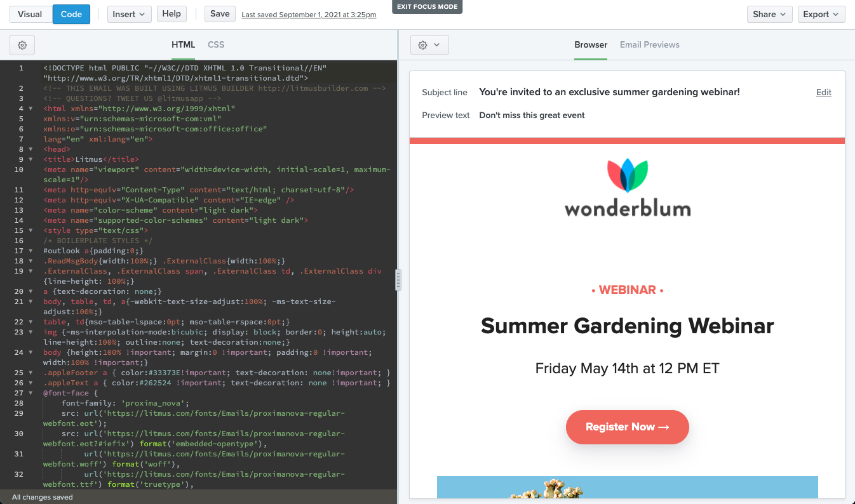Click the Register Now button in preview
The height and width of the screenshot is (504, 855).
coord(628,427)
